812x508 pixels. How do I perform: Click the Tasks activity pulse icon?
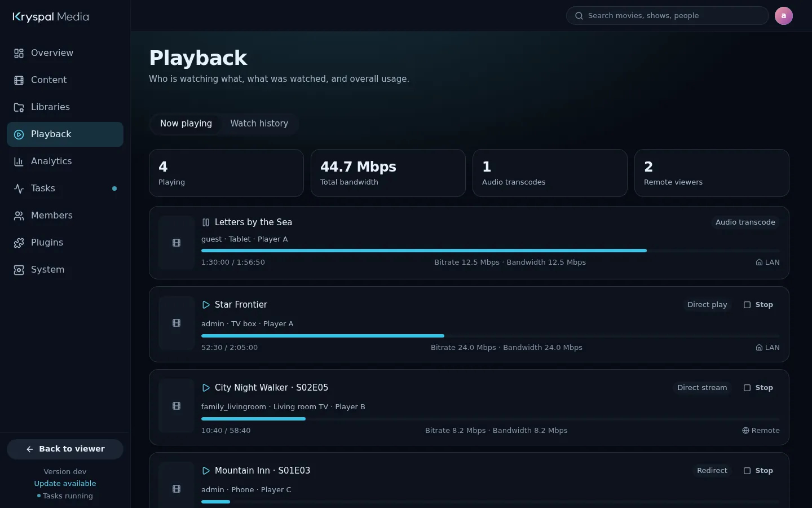(x=19, y=189)
